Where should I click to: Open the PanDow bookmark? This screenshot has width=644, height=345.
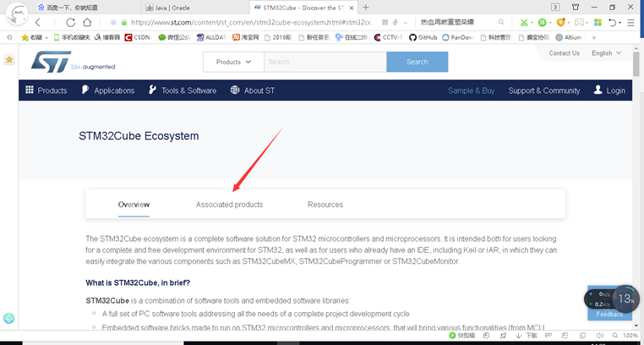[457, 37]
